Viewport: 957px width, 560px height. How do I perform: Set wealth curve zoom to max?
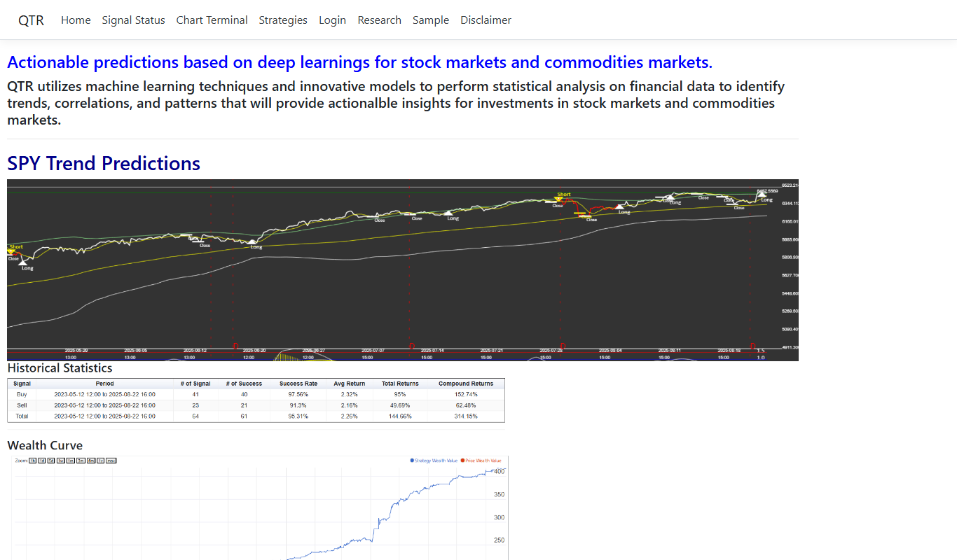[x=111, y=461]
